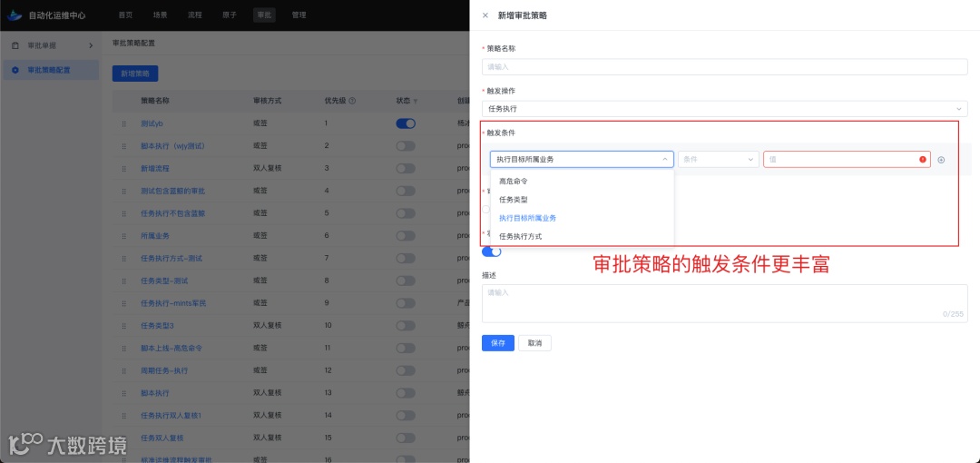Select 审批策略配置 in the sidebar
This screenshot has height=463, width=980.
click(x=50, y=70)
